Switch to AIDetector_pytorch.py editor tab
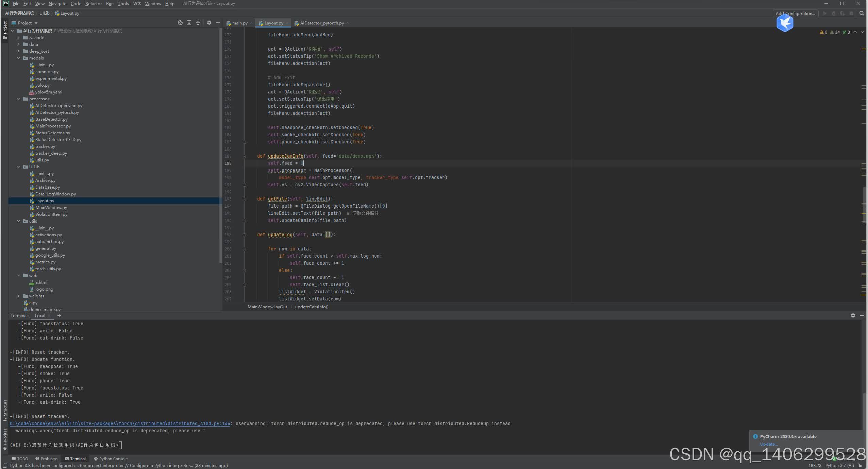Image resolution: width=868 pixels, height=469 pixels. (321, 23)
